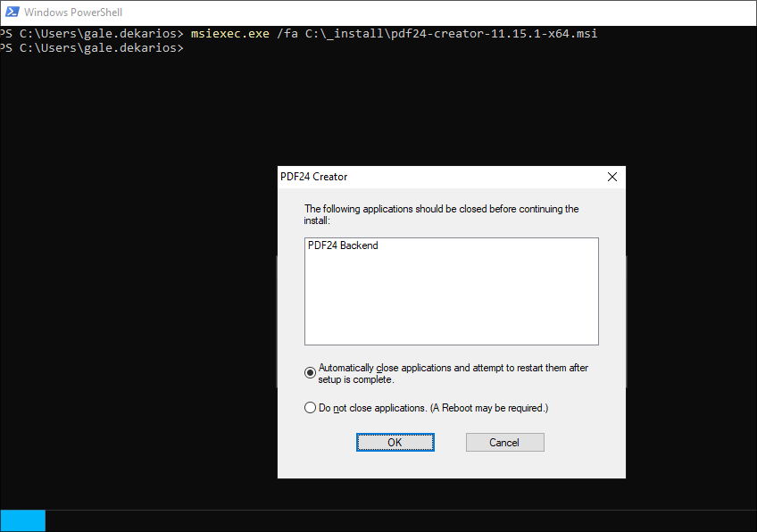Screen dimensions: 757x532
Task: Click 'The following applications should be closed' message
Action: click(441, 214)
